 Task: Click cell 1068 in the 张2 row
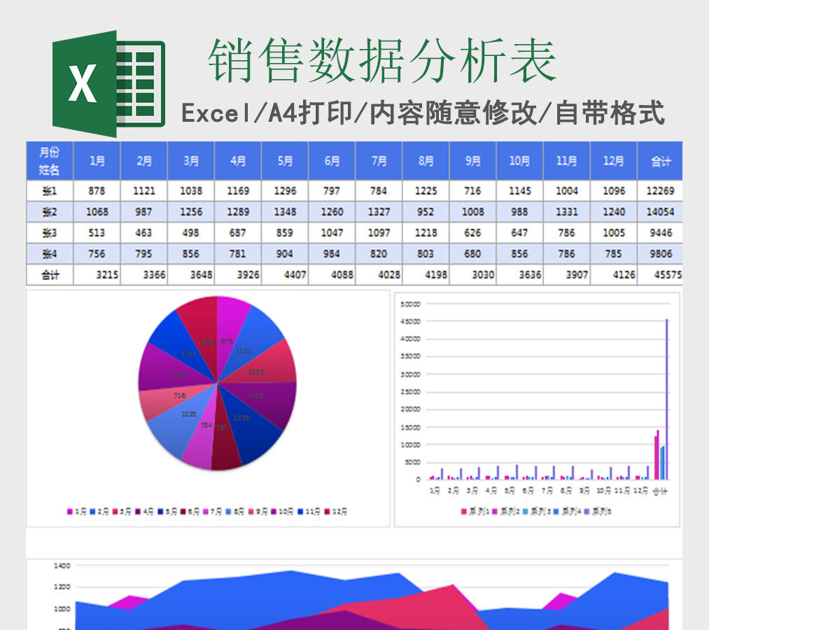pyautogui.click(x=97, y=212)
